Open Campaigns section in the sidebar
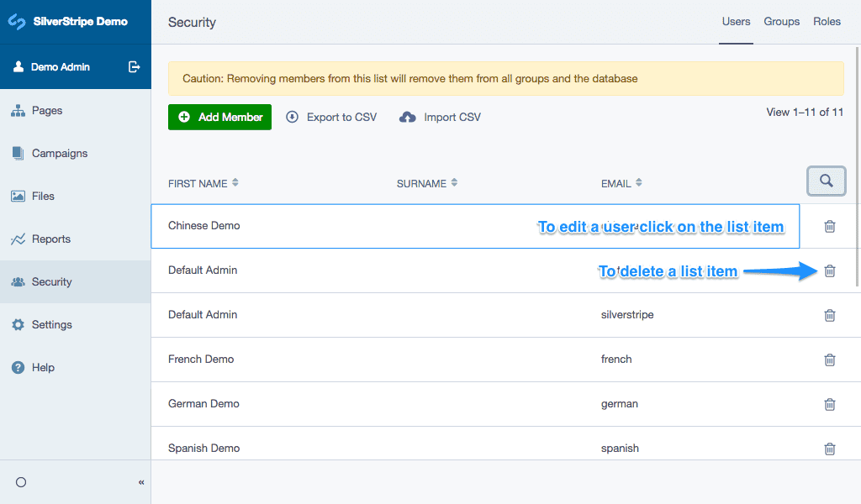 (x=59, y=154)
